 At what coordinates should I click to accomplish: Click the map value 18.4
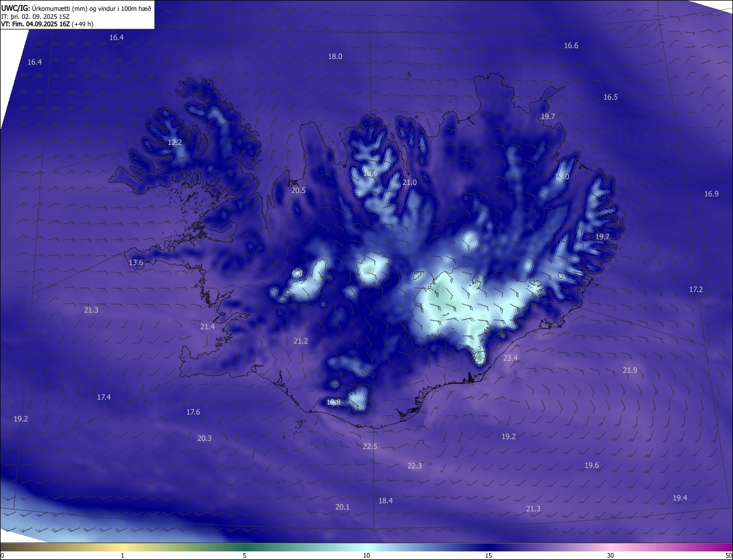pos(385,500)
